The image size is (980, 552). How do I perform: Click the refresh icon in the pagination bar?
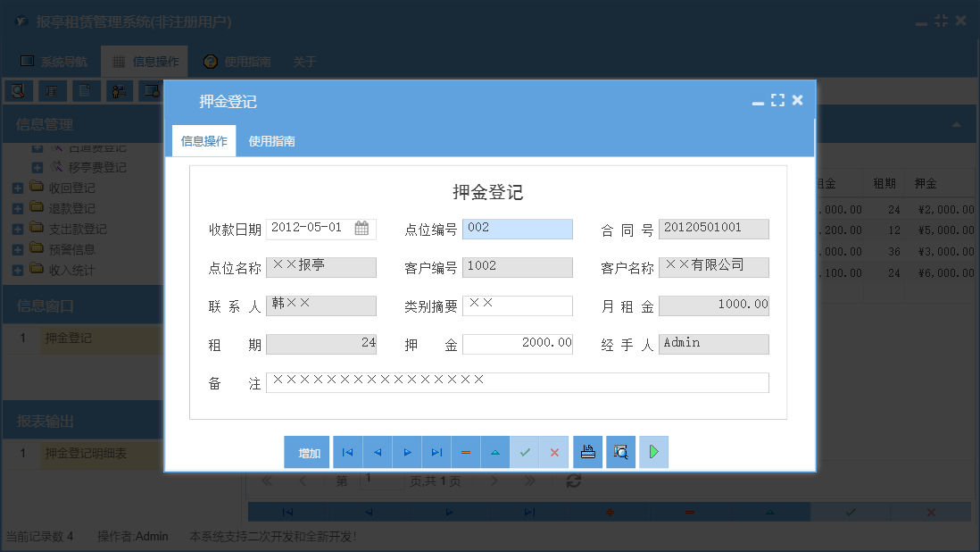click(574, 481)
